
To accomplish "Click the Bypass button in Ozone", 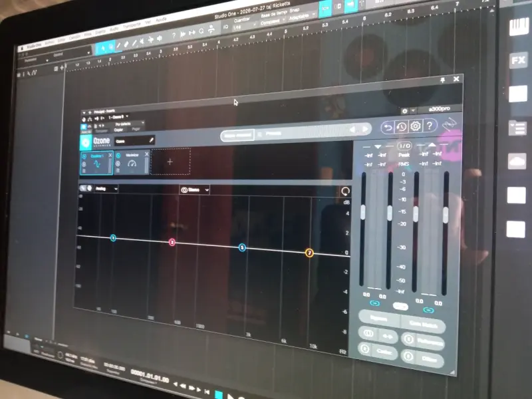I will pyautogui.click(x=378, y=319).
